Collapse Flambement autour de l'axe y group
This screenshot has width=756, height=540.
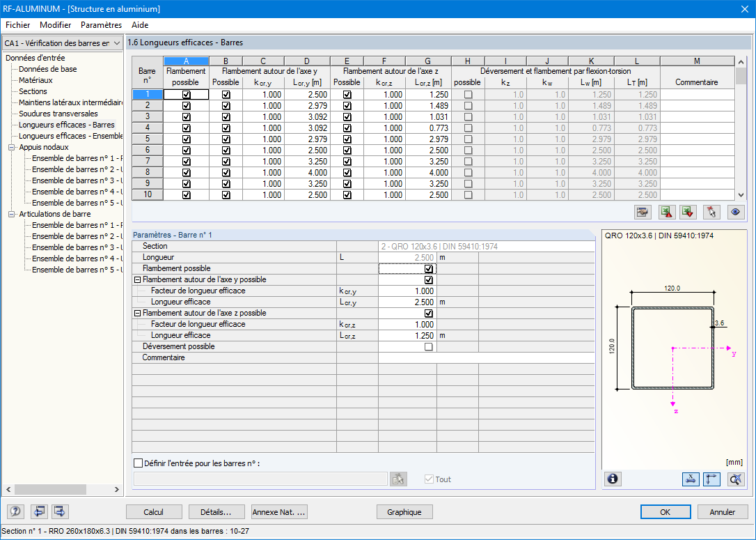[x=137, y=280]
